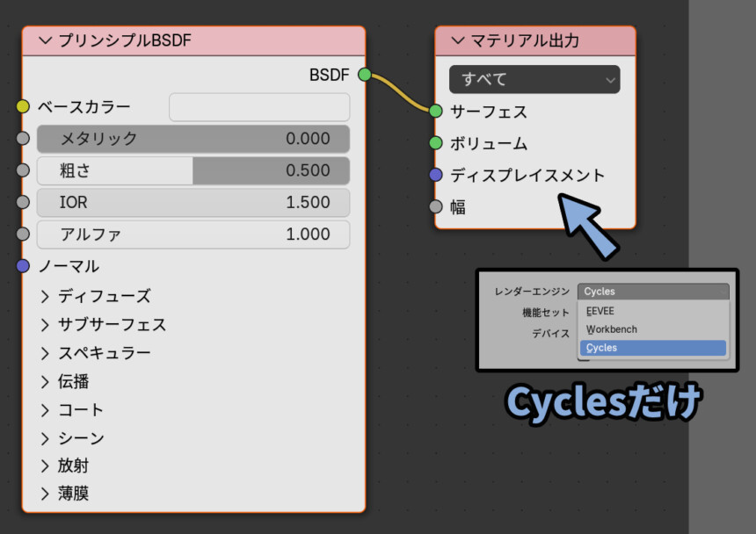Click the ディスプレイスメント purple socket
Screen dimensions: 756x534
coord(436,175)
